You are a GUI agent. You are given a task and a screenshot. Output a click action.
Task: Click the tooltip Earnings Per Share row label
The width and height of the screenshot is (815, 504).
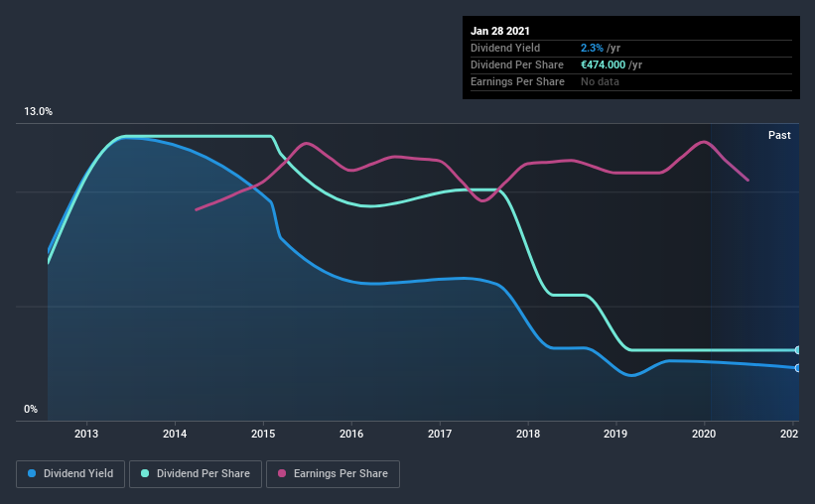pyautogui.click(x=517, y=81)
